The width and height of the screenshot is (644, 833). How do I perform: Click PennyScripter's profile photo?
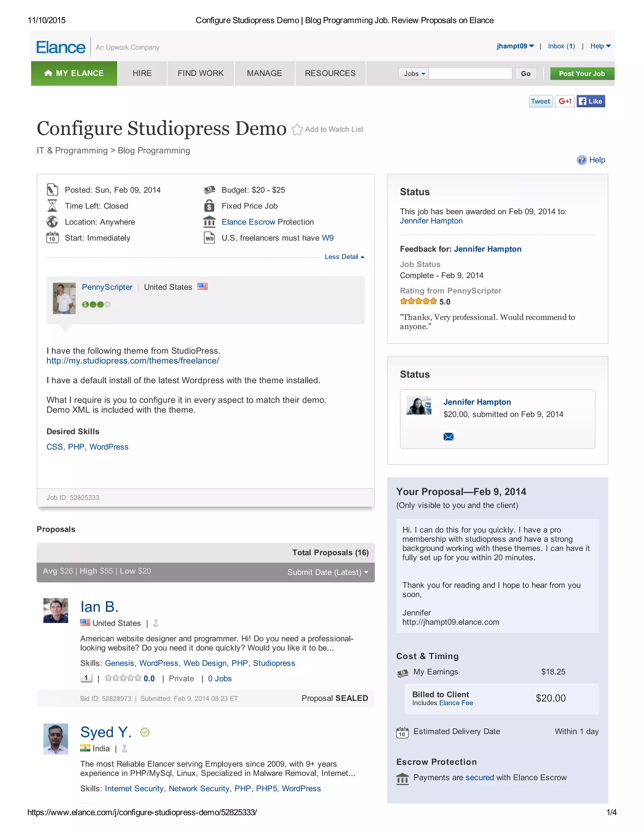coord(64,298)
